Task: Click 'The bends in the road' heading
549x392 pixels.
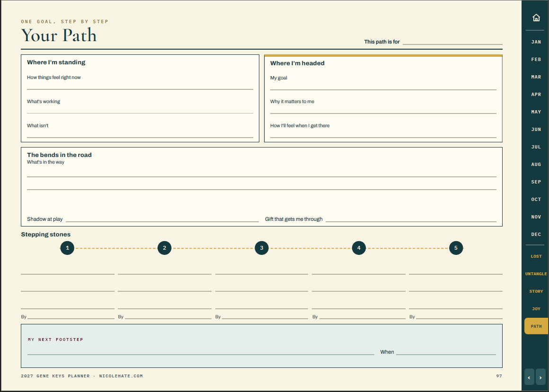Action: tap(59, 155)
